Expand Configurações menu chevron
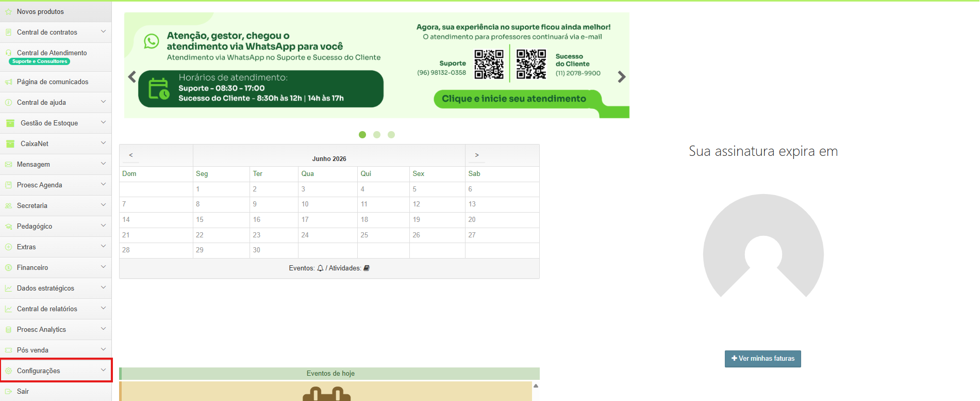This screenshot has height=401, width=980. [103, 370]
